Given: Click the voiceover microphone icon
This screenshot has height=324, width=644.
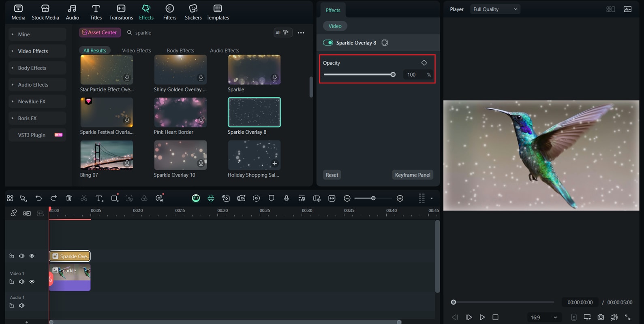Looking at the screenshot, I should (287, 198).
